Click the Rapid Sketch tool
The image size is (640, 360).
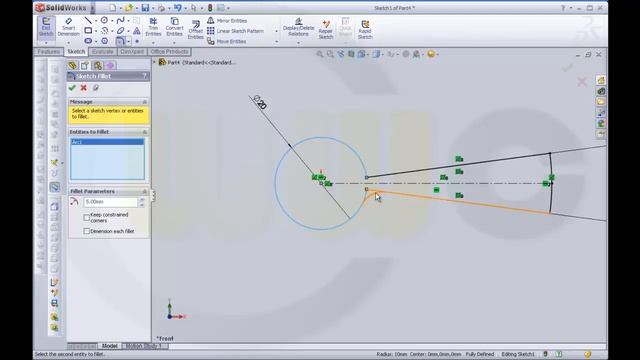click(365, 29)
